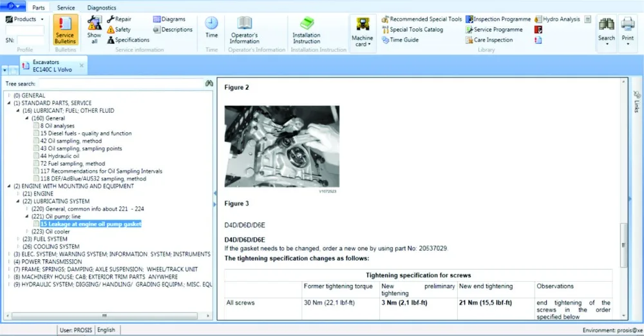The width and height of the screenshot is (644, 336).
Task: Expand (4) POWER TRANSMISSION node
Action: (9, 262)
